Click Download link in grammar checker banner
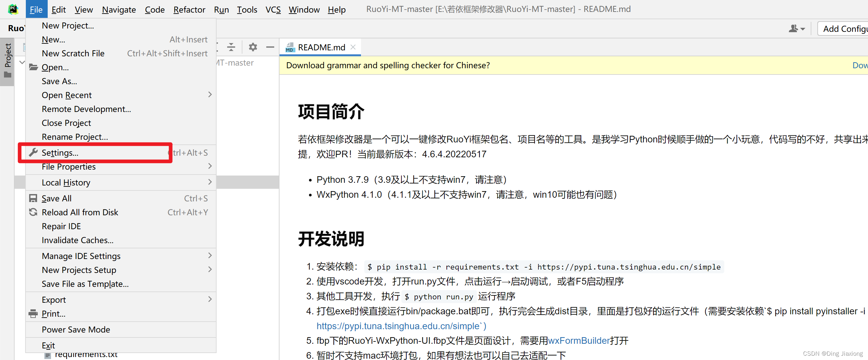 [x=860, y=65]
